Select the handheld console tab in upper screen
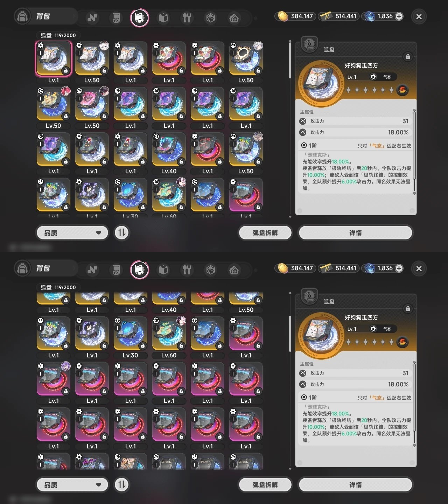 point(116,17)
